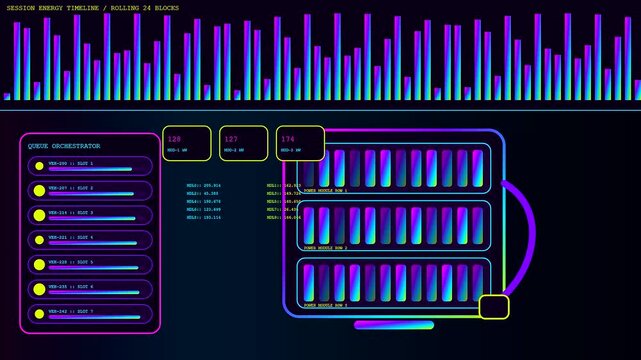Click the Slot 1 progress bar
The width and height of the screenshot is (641, 360).
pyautogui.click(x=90, y=169)
